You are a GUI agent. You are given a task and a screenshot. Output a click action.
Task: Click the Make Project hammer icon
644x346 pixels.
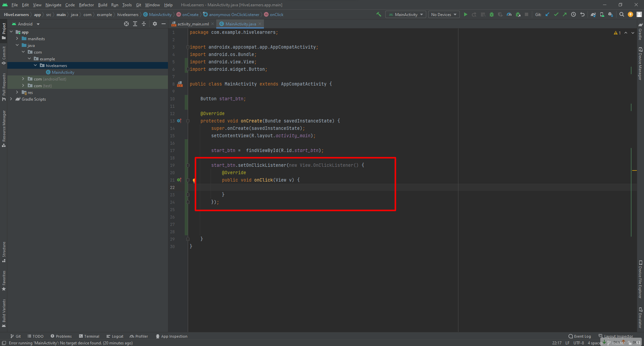pos(379,15)
